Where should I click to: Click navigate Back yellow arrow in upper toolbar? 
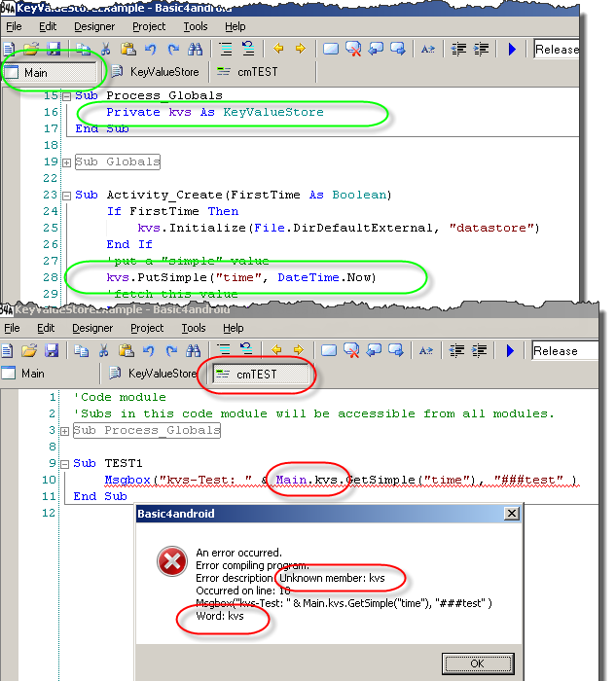(278, 49)
